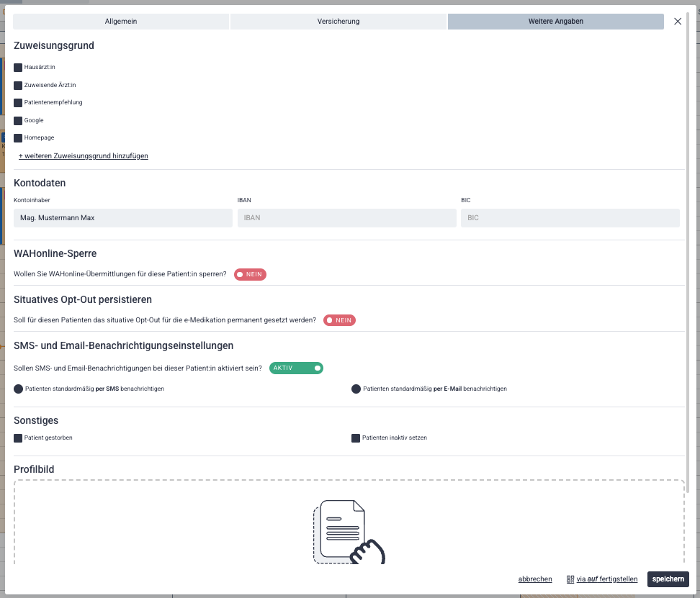Click weiteren Zuweisungsgrund hinzufügen link

point(84,155)
